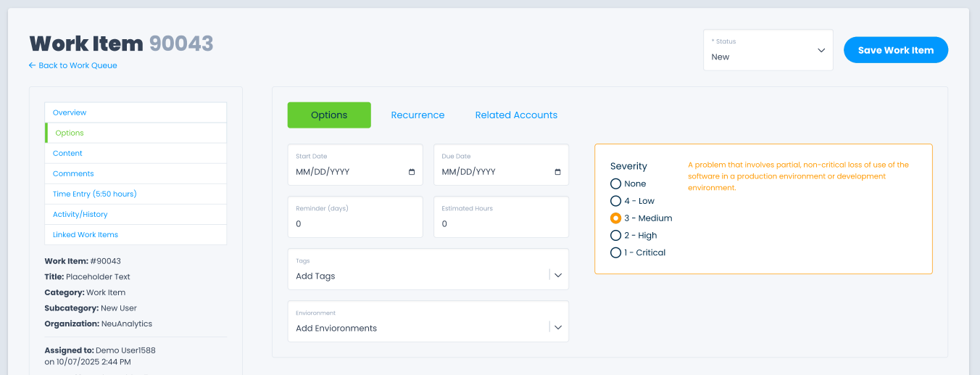Open the Due Date calendar picker icon
Image resolution: width=980 pixels, height=375 pixels.
(x=557, y=172)
